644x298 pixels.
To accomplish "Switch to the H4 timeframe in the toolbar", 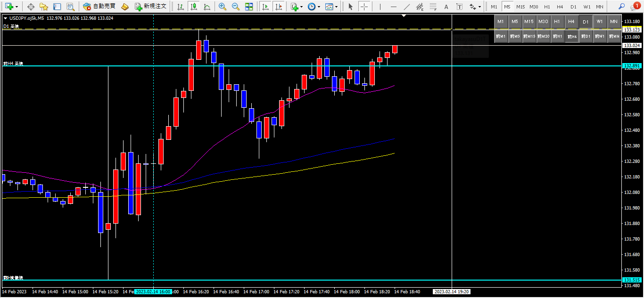I will [560, 7].
